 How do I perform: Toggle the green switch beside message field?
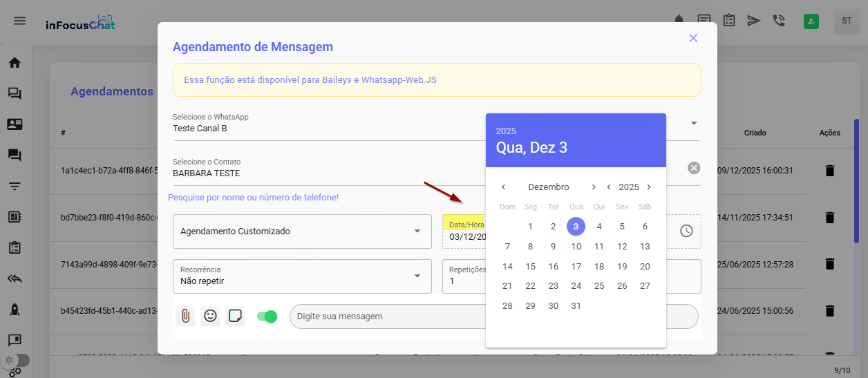[267, 316]
